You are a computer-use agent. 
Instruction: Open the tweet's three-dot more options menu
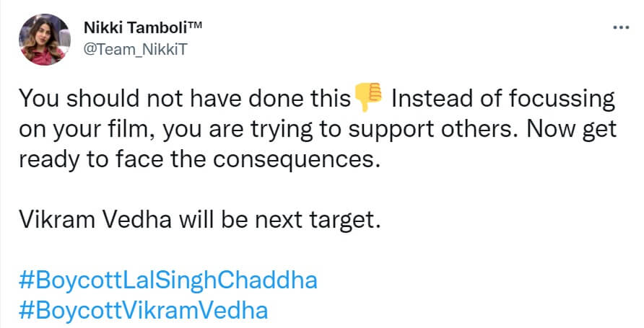pyautogui.click(x=619, y=27)
